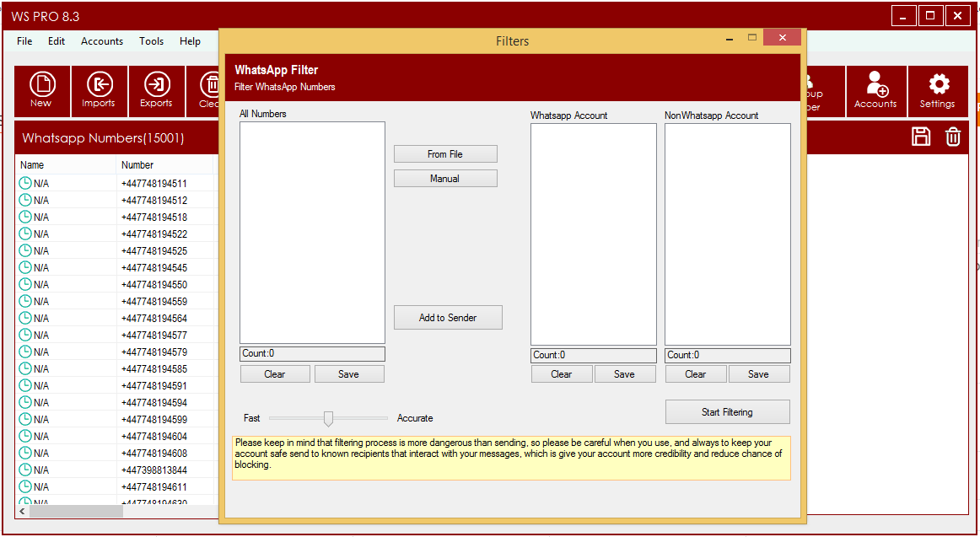The height and width of the screenshot is (537, 980).
Task: Clear the Whatsapp Account list
Action: click(561, 374)
